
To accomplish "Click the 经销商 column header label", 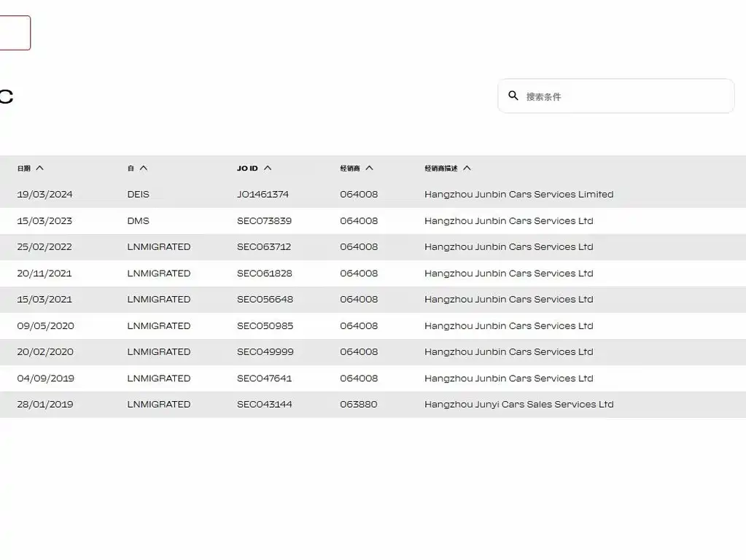I will 350,168.
